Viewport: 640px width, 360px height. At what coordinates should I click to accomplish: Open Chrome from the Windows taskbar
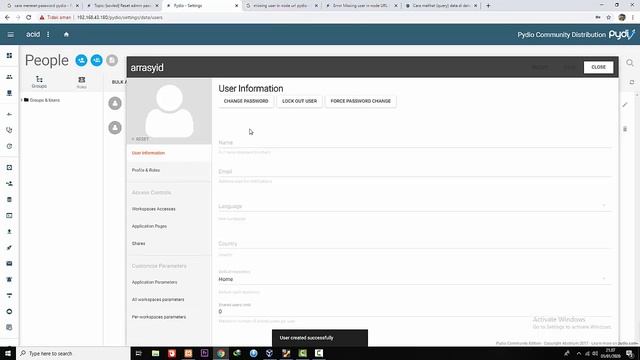[221, 353]
